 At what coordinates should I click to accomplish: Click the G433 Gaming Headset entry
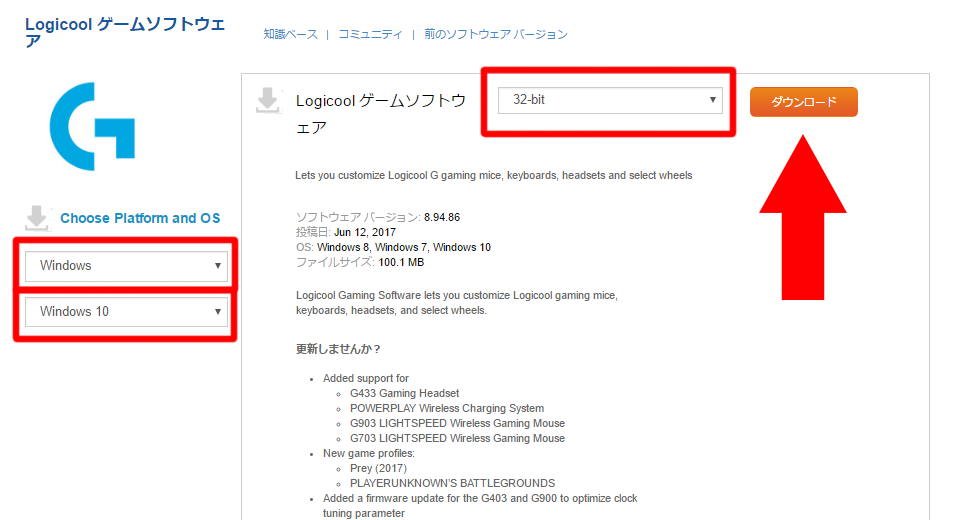point(404,393)
